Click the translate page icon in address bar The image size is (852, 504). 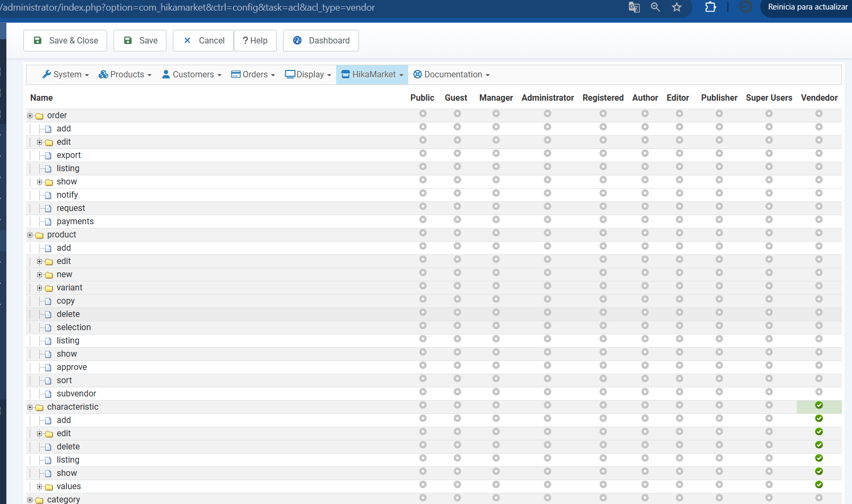tap(634, 7)
